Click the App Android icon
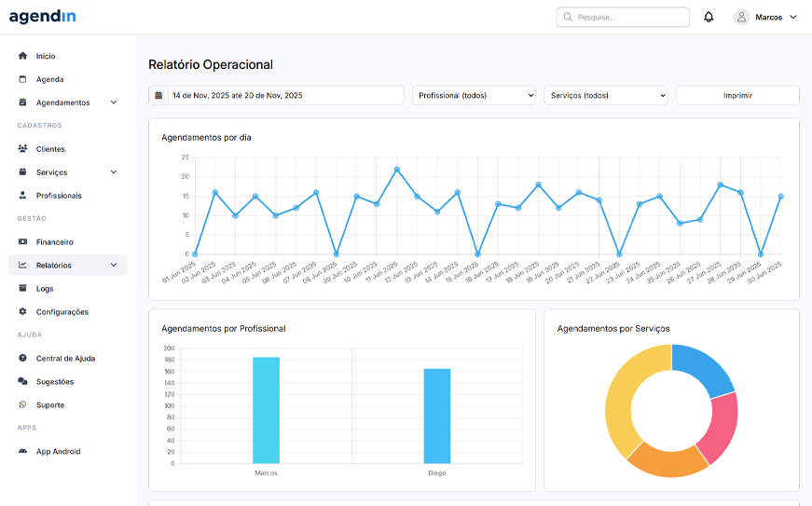This screenshot has width=812, height=506. pos(23,452)
